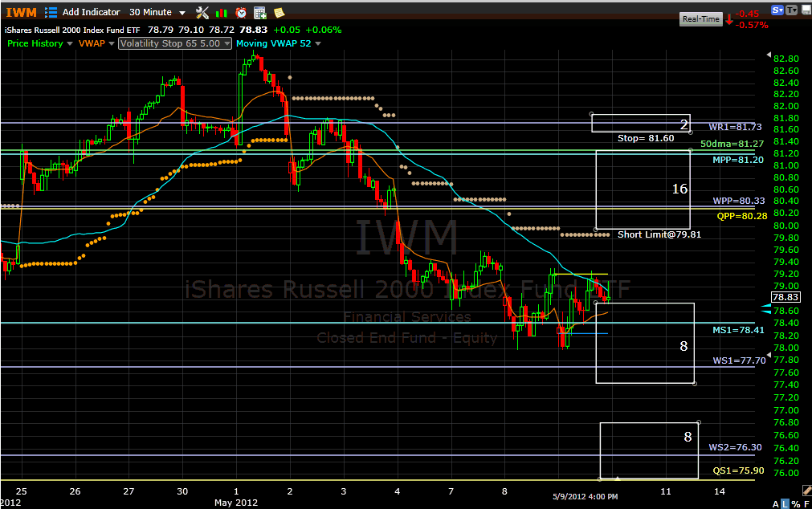Click the May 2012 date axis label
812x509 pixels.
coord(235,503)
